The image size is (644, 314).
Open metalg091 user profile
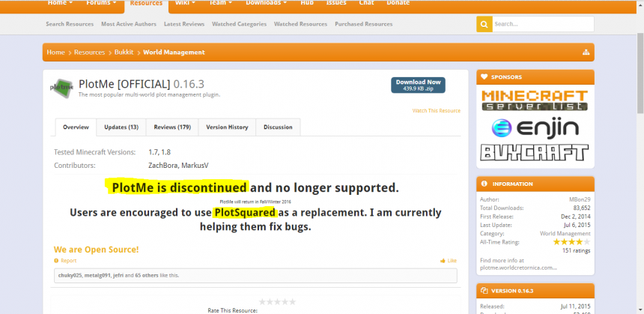[98, 275]
